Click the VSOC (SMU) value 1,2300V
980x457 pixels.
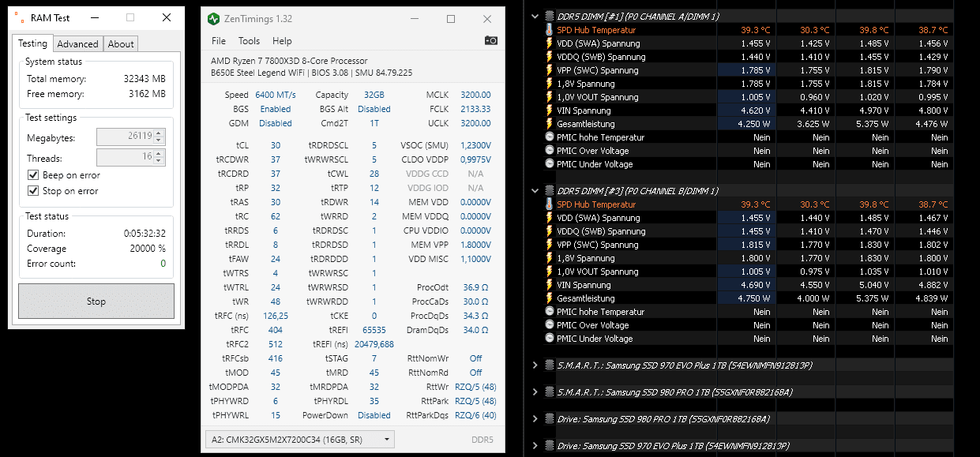pos(475,145)
